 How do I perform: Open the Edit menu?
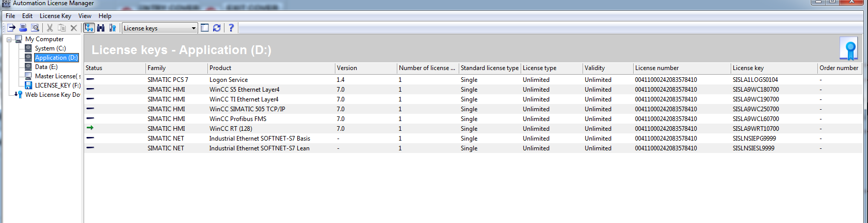click(27, 15)
